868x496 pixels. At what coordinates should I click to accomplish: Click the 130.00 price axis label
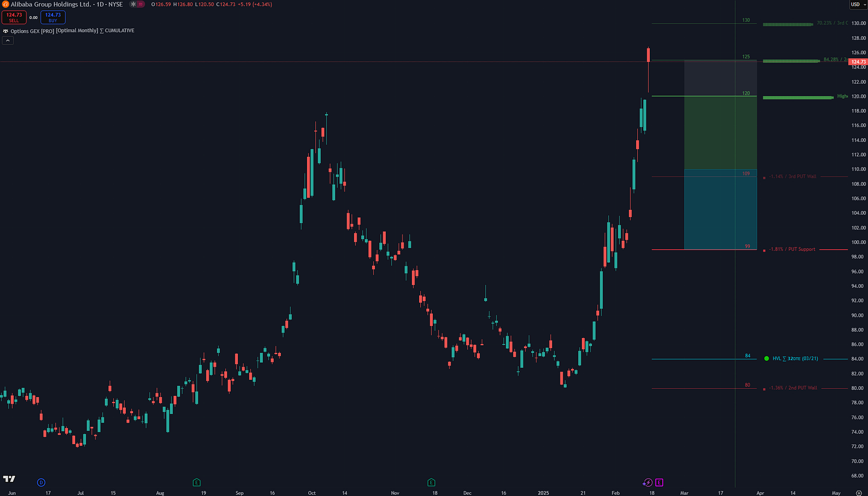[x=858, y=24]
